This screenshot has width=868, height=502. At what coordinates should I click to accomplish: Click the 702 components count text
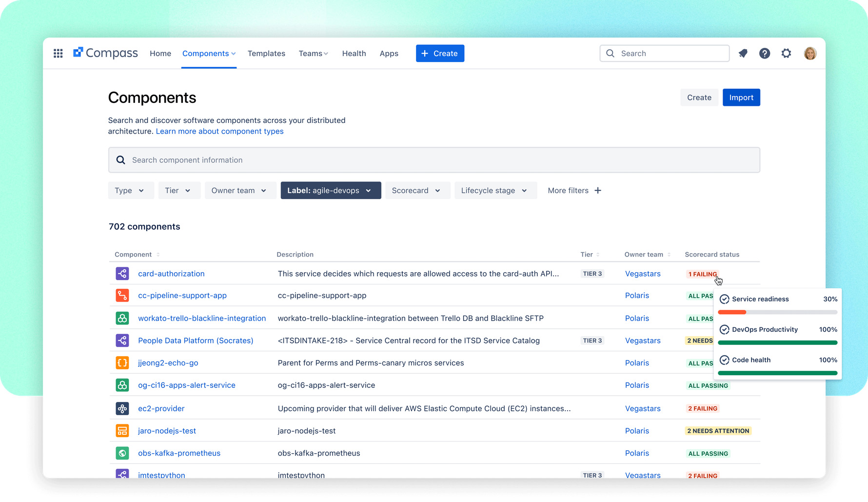point(144,226)
